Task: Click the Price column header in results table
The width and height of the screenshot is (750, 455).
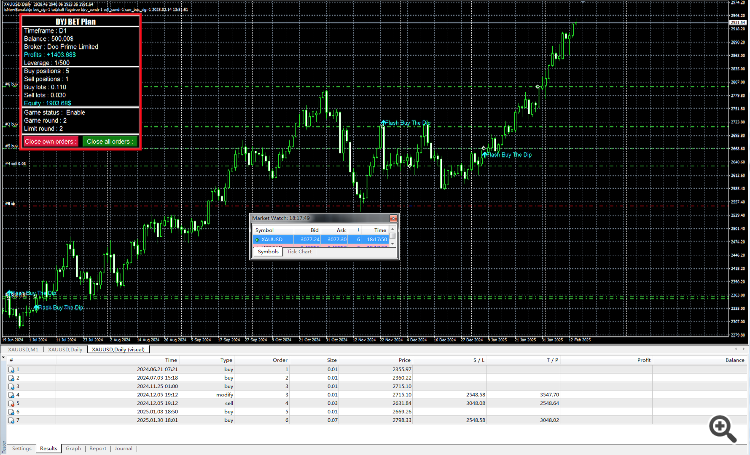Action: pyautogui.click(x=405, y=360)
